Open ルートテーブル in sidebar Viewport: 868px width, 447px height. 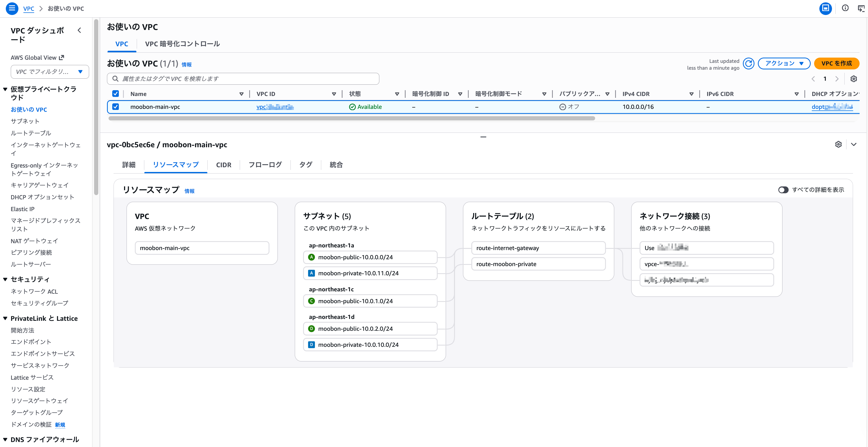(31, 133)
